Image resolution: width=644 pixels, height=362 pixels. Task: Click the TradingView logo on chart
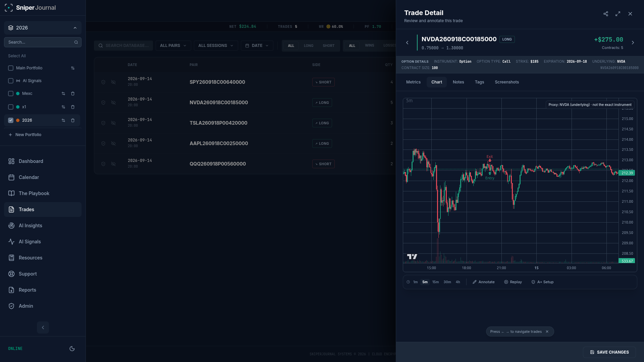point(412,256)
